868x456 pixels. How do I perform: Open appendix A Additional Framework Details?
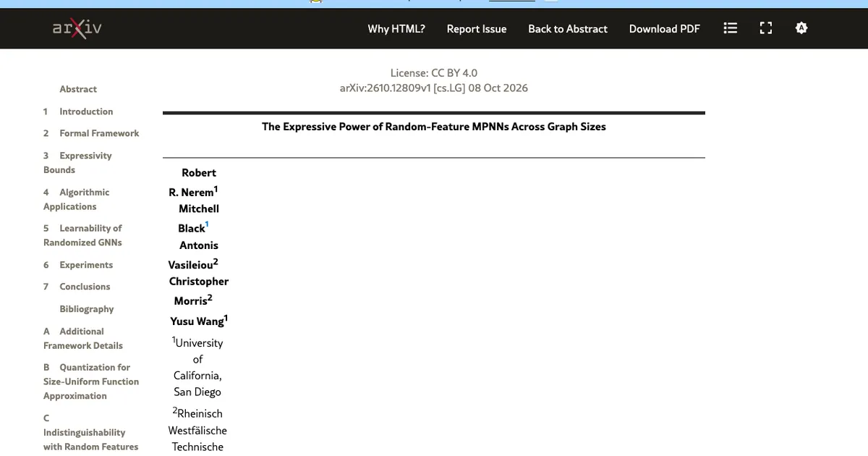[x=83, y=338]
